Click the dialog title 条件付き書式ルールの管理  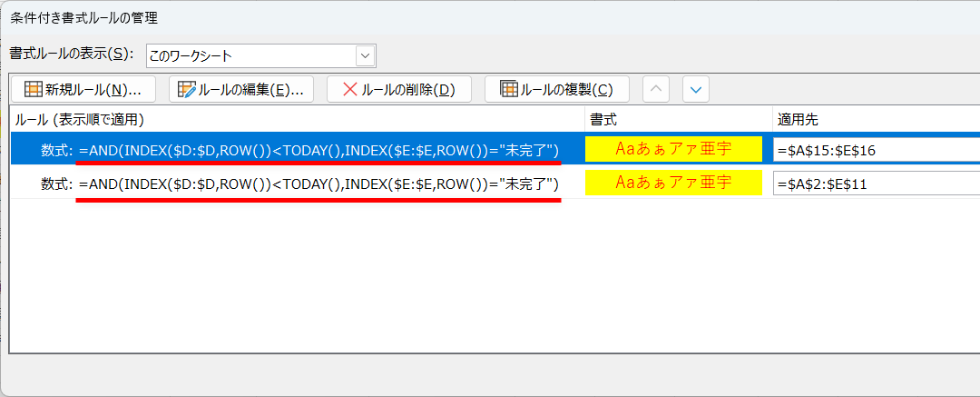click(x=84, y=18)
